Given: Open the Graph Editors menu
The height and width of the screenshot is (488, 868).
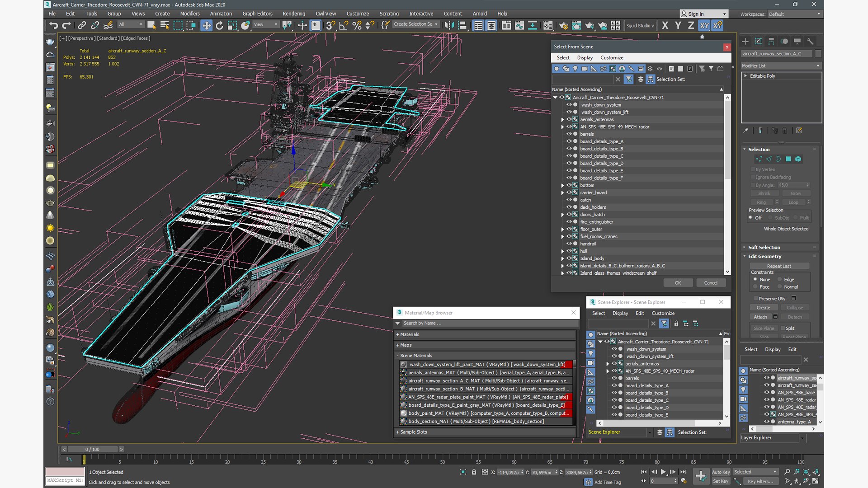Looking at the screenshot, I should pyautogui.click(x=257, y=14).
